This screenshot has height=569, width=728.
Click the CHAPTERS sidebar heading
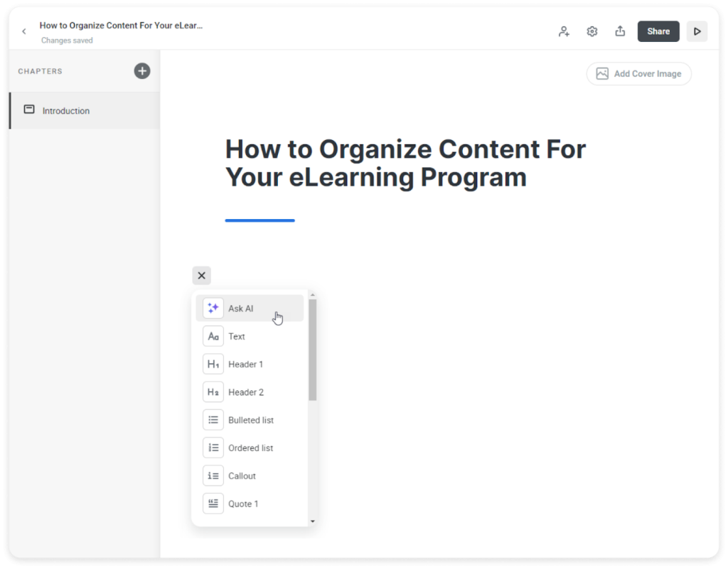(x=40, y=71)
